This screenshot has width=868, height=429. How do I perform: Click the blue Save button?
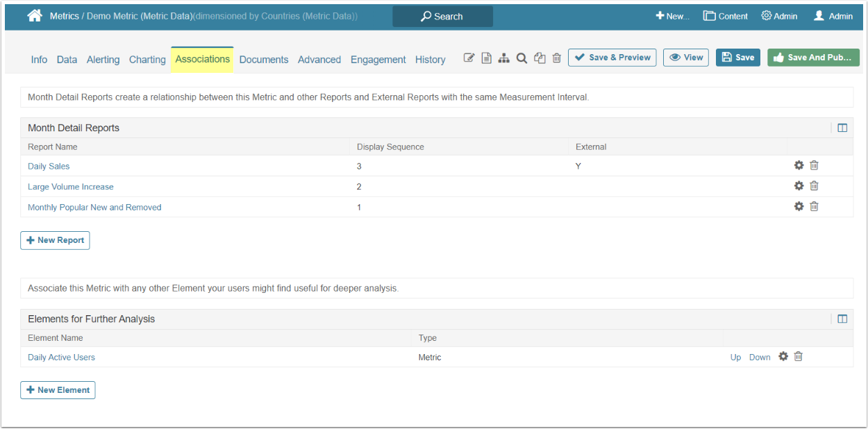[737, 58]
